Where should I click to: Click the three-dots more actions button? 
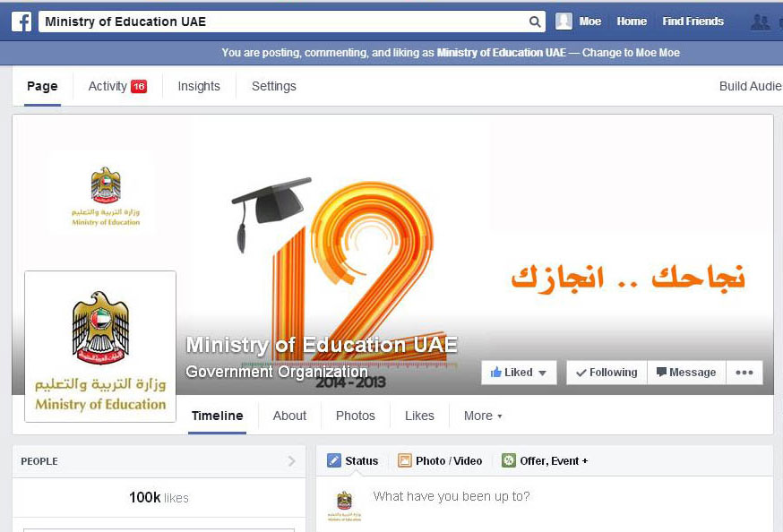744,373
